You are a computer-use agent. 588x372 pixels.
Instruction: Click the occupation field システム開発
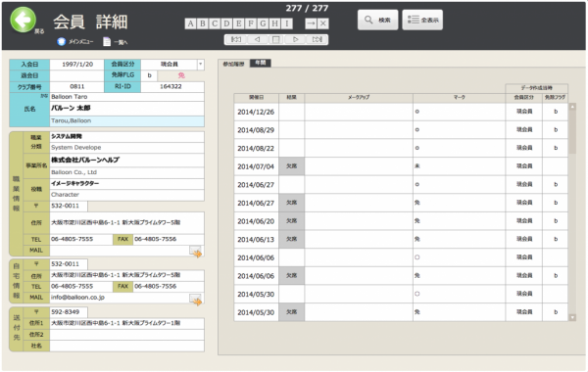(127, 137)
